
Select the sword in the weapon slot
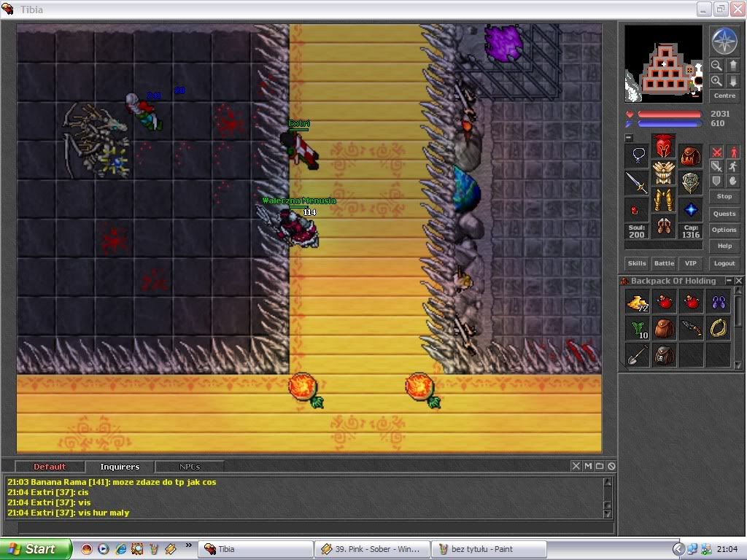click(x=637, y=183)
